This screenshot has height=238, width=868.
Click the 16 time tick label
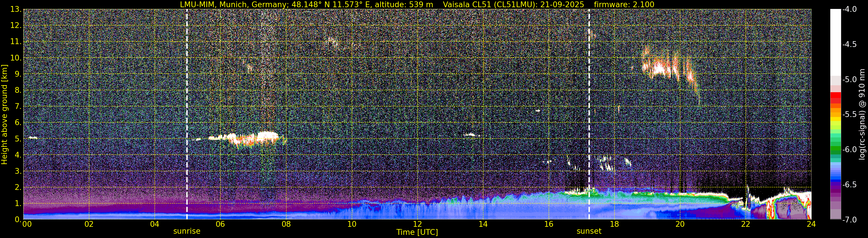(548, 224)
